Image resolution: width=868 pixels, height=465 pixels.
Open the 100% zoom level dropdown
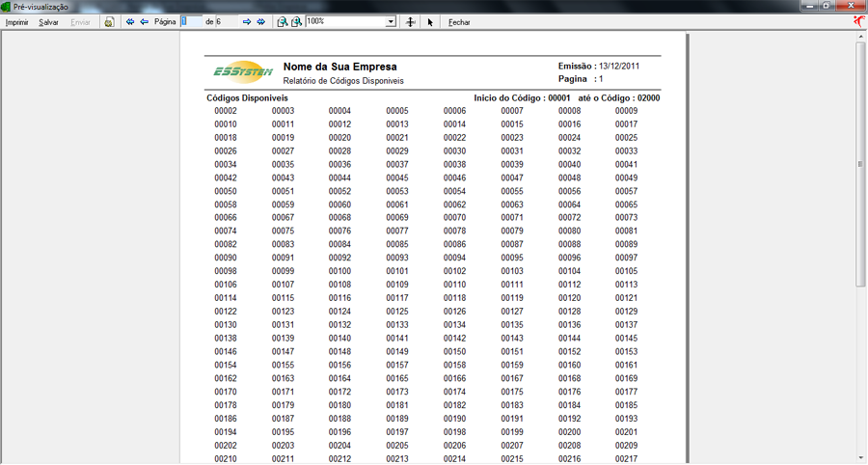[x=391, y=21]
